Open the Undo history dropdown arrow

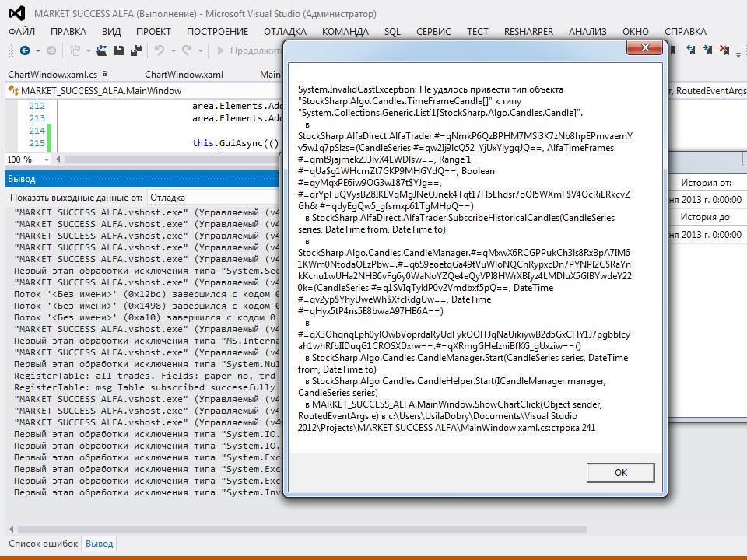click(x=174, y=51)
